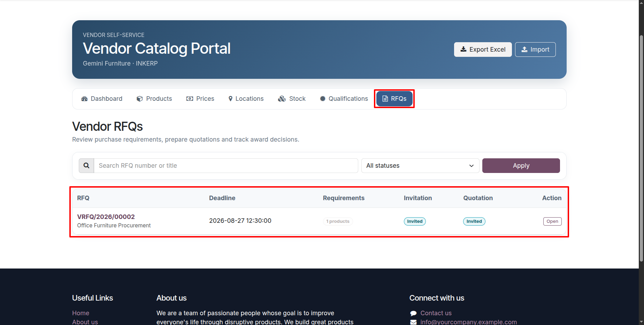
Task: Click the info@yourcompany.example.com email link
Action: tap(469, 322)
